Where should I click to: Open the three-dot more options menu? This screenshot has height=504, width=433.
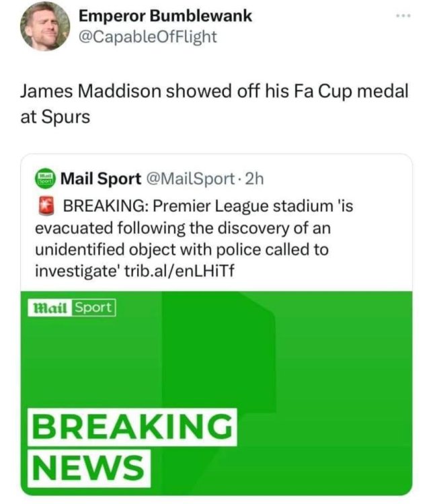click(403, 15)
